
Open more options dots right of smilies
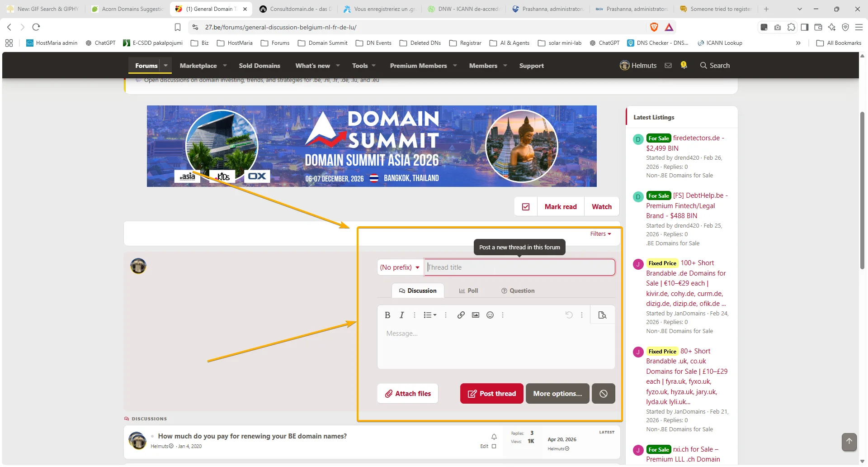[x=503, y=315]
